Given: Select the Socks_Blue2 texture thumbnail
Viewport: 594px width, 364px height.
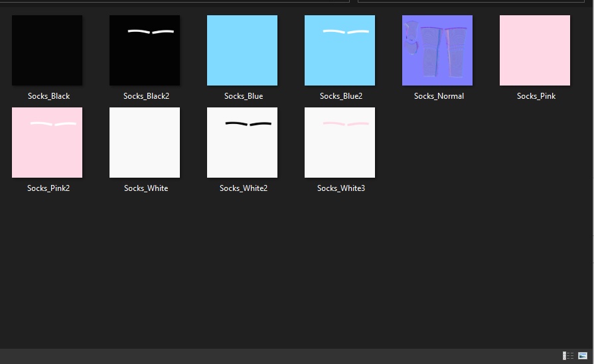Looking at the screenshot, I should click(x=340, y=50).
